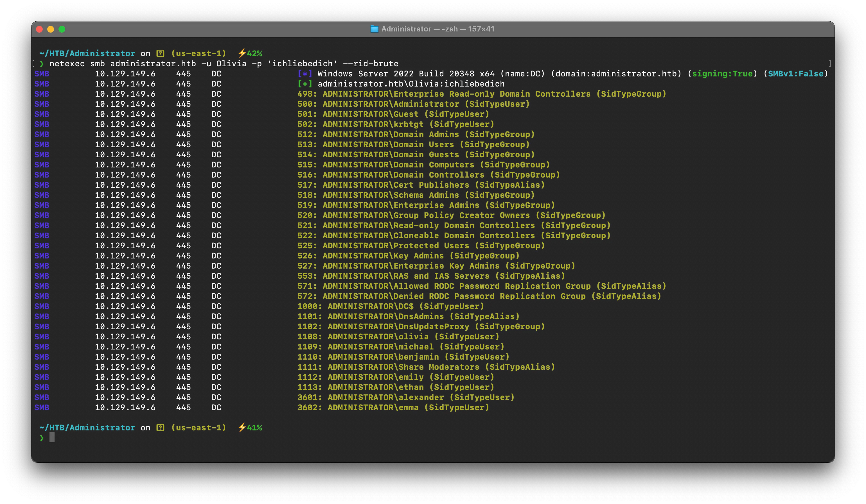Image resolution: width=866 pixels, height=504 pixels.
Task: Click '522: Cloneable Domain Controllers' row
Action: (x=454, y=235)
